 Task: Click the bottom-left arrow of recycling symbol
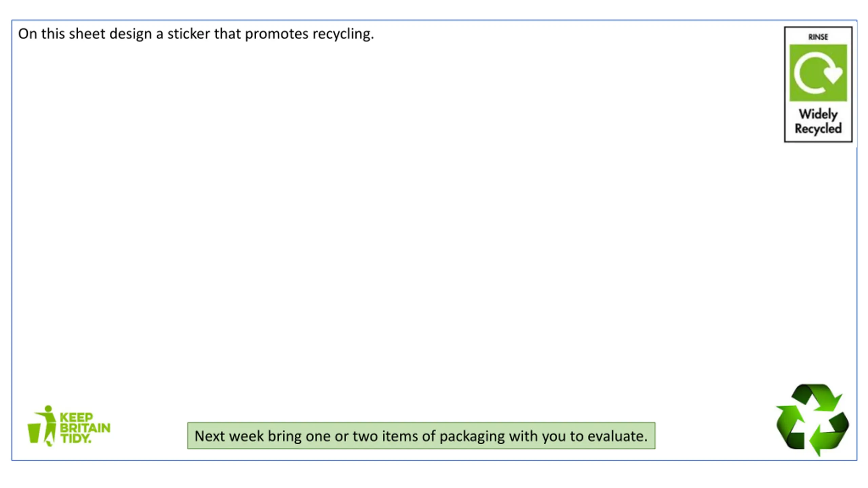pyautogui.click(x=790, y=428)
